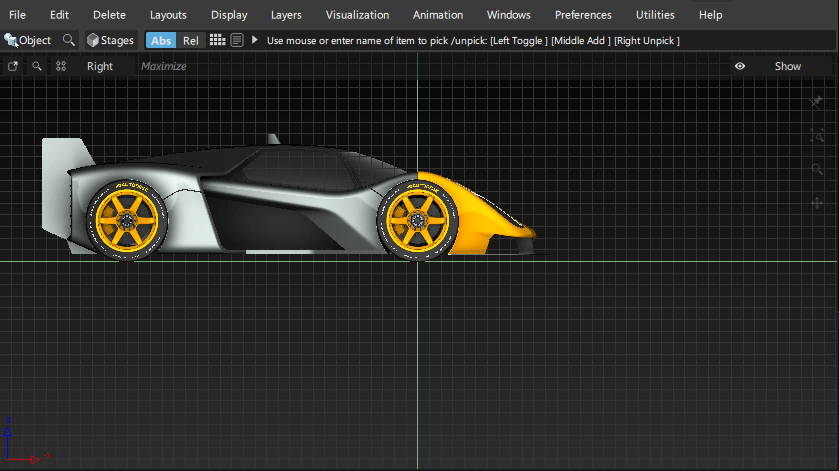Open the Right view name dropdown
This screenshot has height=471, width=839.
click(x=100, y=66)
